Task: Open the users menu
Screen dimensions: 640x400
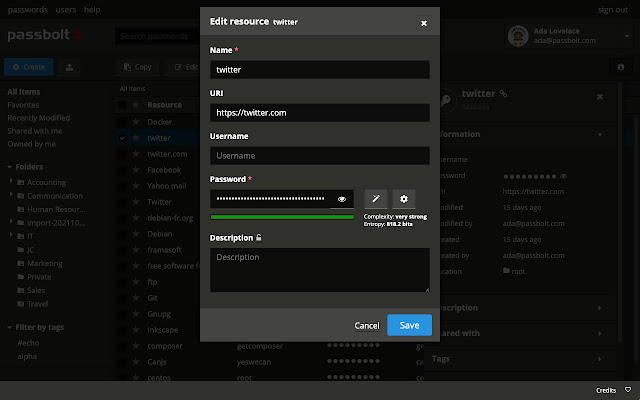Action: click(68, 8)
